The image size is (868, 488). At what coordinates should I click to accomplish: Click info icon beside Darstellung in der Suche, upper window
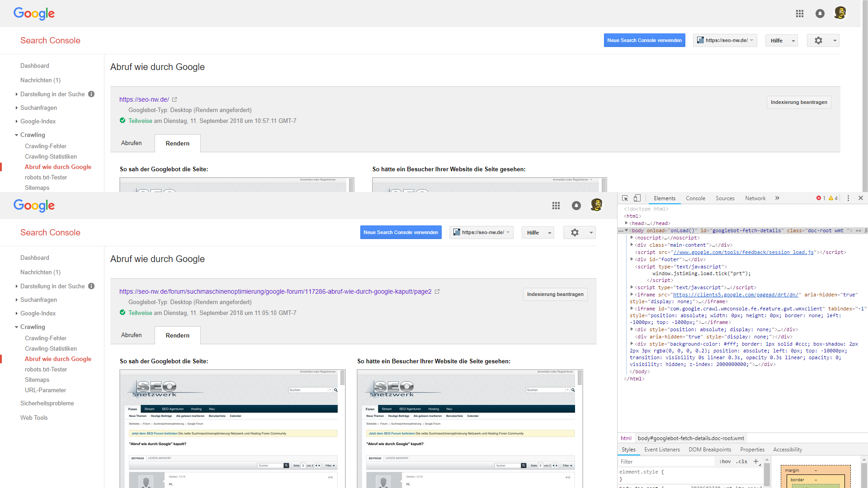[x=91, y=94]
